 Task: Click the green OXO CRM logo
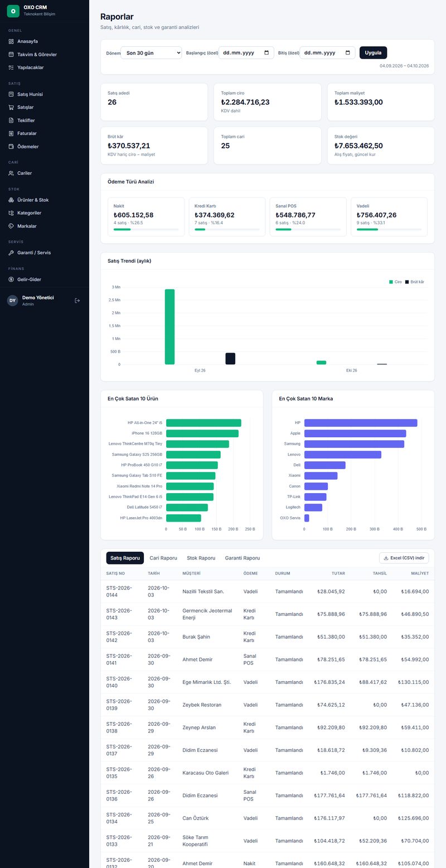pyautogui.click(x=13, y=11)
